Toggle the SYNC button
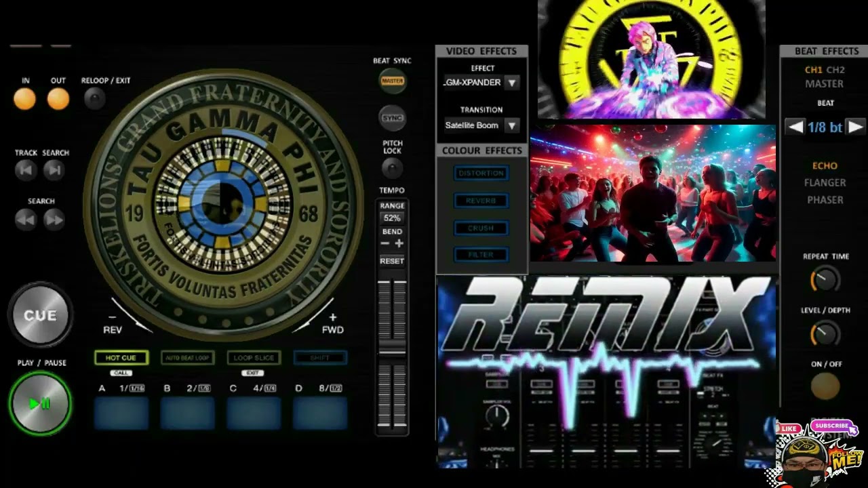This screenshot has width=868, height=488. point(392,118)
